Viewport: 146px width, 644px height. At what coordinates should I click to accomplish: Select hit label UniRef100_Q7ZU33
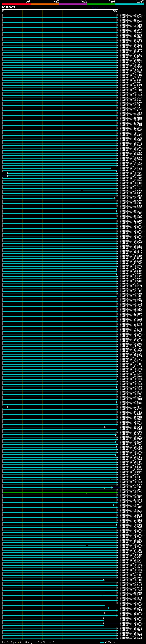[131, 575]
